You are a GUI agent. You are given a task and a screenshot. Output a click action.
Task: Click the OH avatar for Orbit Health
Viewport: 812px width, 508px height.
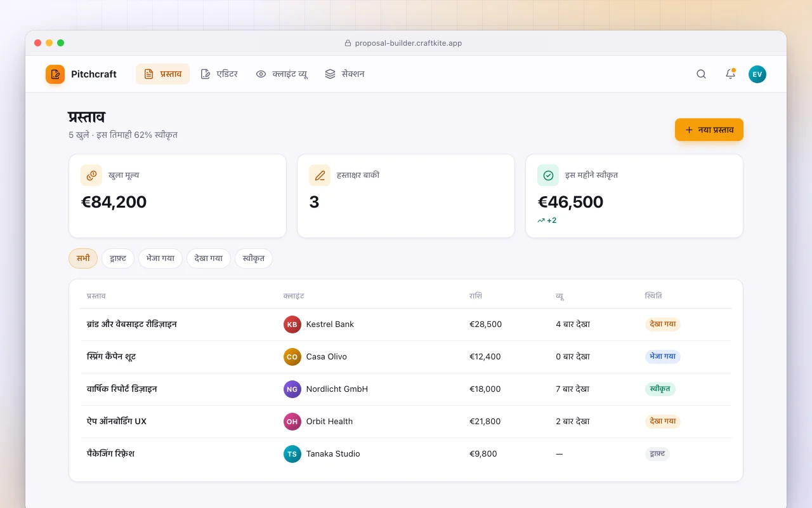pos(292,422)
